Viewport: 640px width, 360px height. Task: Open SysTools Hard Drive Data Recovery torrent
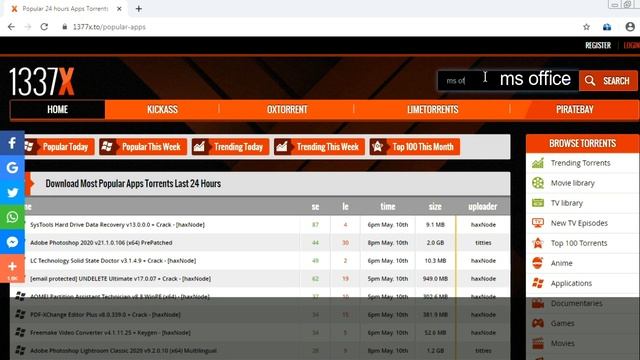(x=117, y=224)
